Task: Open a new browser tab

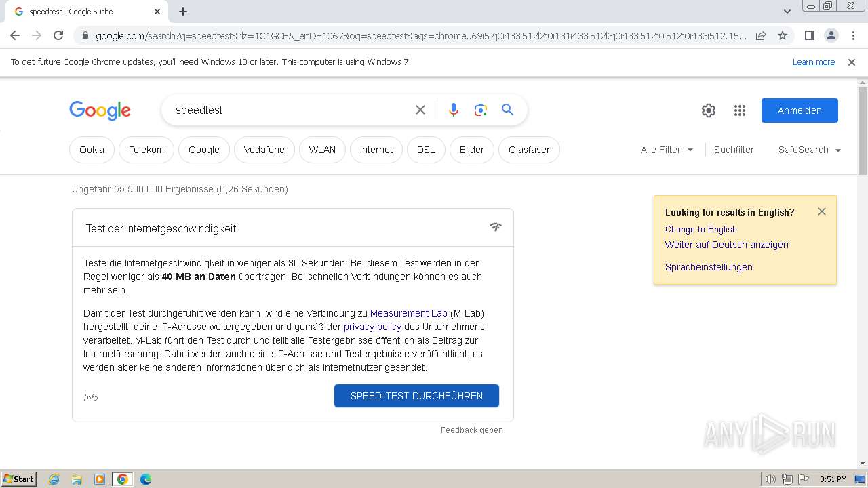Action: 183,12
